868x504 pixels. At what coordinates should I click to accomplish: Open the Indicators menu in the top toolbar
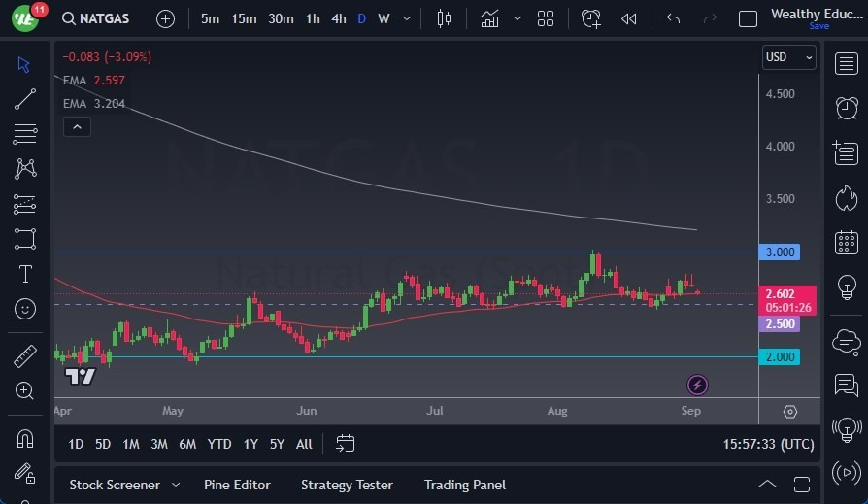coord(489,18)
